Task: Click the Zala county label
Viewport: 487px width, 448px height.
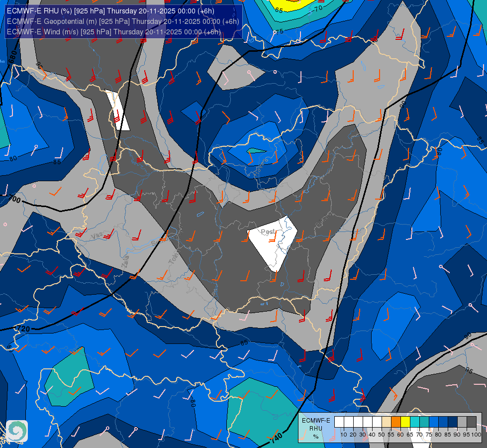Action: 125,261
